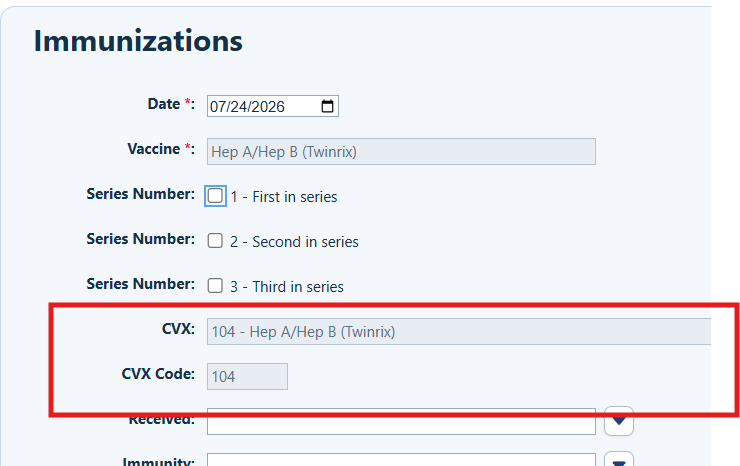Click the "2 - Second in series" label text

tap(294, 242)
